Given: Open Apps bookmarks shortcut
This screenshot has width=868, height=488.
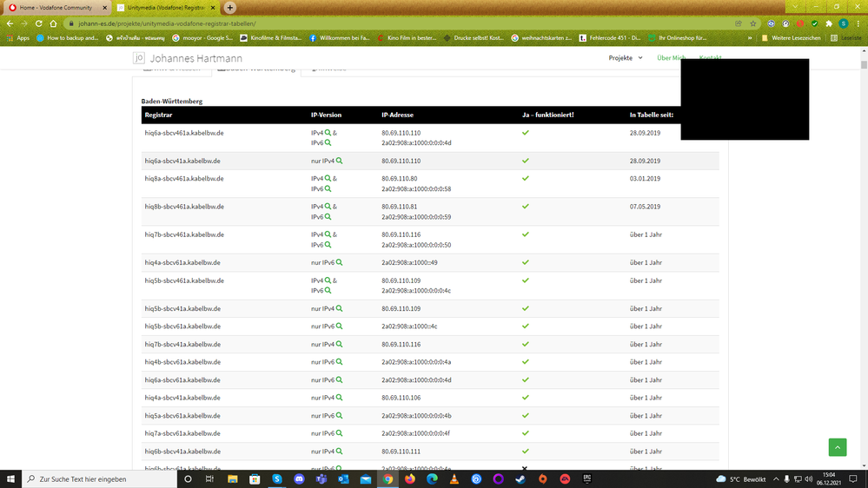Looking at the screenshot, I should point(17,38).
